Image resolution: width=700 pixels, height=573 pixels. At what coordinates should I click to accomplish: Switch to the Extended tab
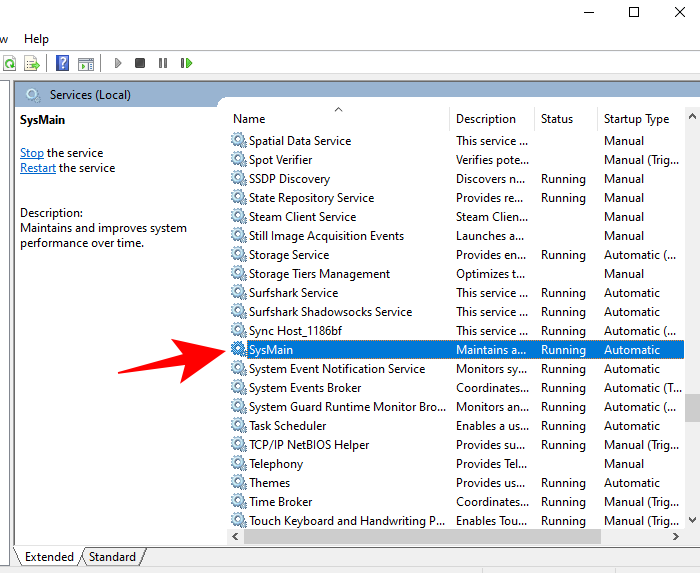tap(49, 556)
